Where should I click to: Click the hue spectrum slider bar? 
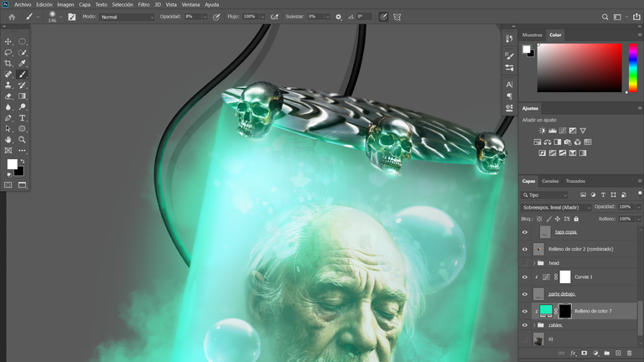pos(633,68)
